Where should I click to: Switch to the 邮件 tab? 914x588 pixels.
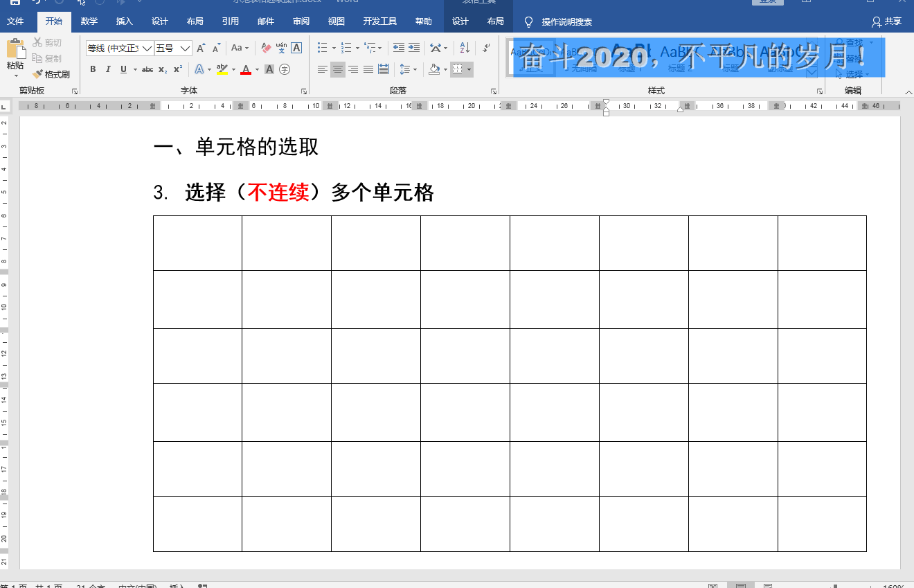coord(266,21)
